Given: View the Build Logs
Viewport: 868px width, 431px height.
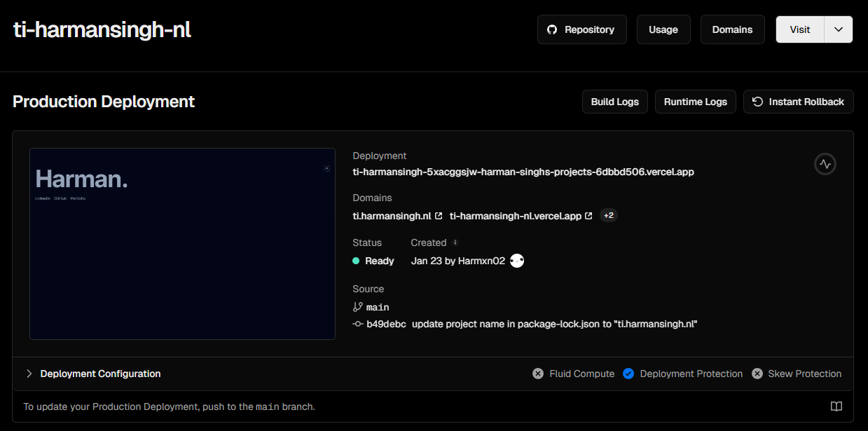Looking at the screenshot, I should 614,102.
